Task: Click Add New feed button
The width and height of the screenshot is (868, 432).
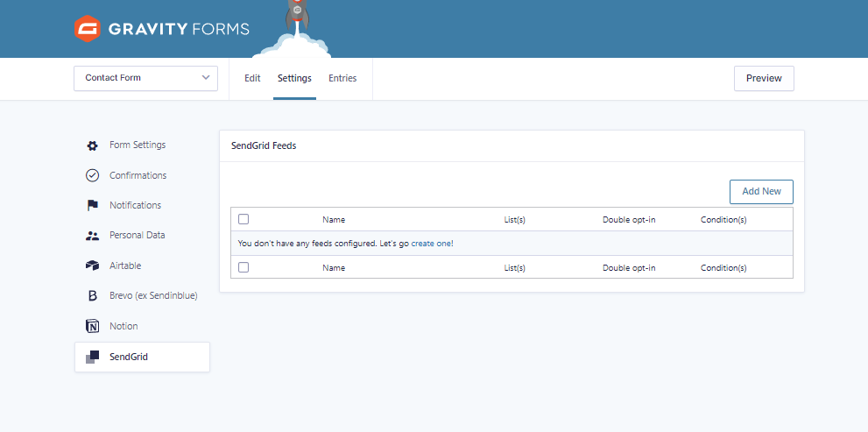Action: pos(761,192)
